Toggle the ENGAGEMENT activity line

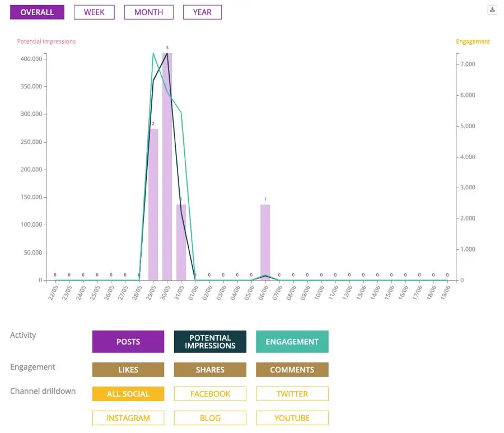292,342
